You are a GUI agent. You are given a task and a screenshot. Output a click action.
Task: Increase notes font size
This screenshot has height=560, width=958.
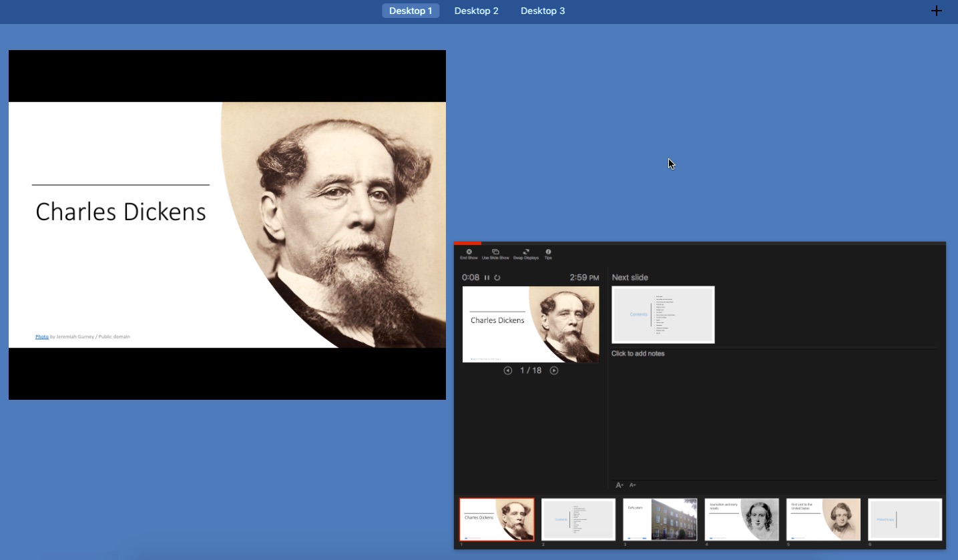pyautogui.click(x=620, y=485)
